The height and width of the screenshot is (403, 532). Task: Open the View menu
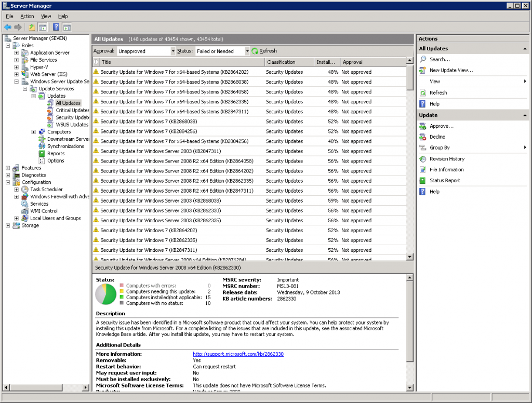(46, 16)
